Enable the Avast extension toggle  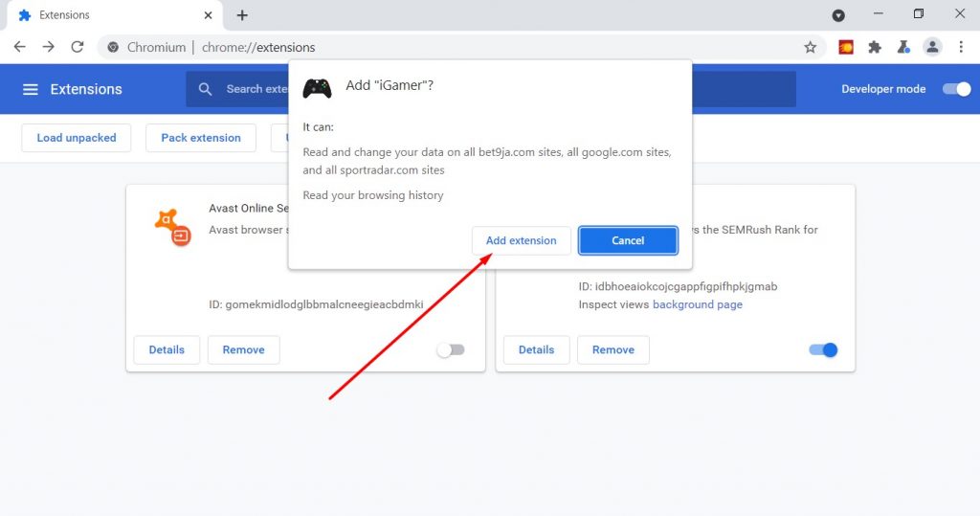[x=451, y=349]
